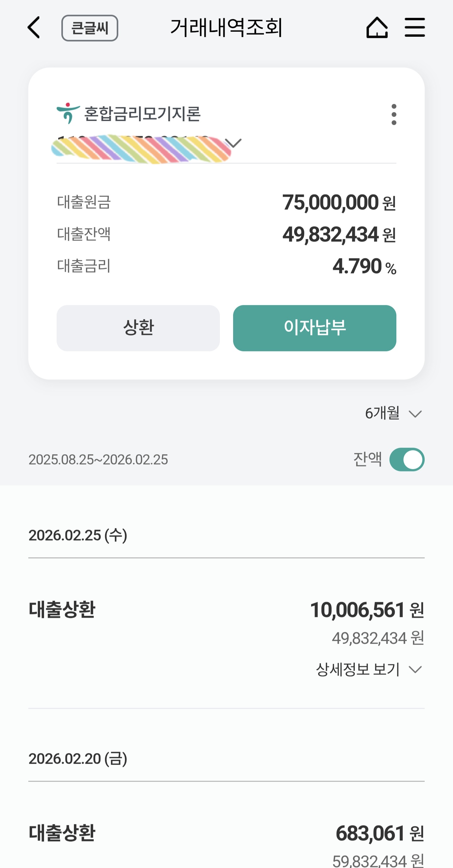Tap the date range 2025.08.25~2026.02.25

pyautogui.click(x=98, y=459)
